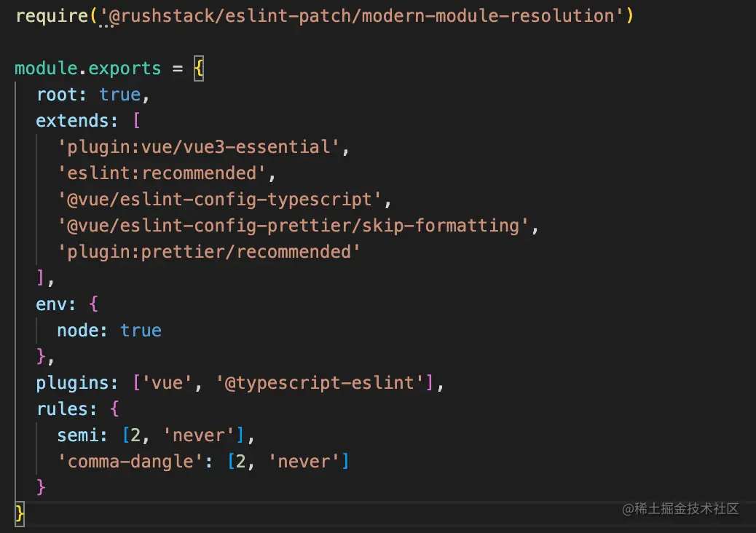Click the '@rushstack/eslint-patch/modern-module-resolution' string
This screenshot has width=756, height=533.
pyautogui.click(x=362, y=16)
